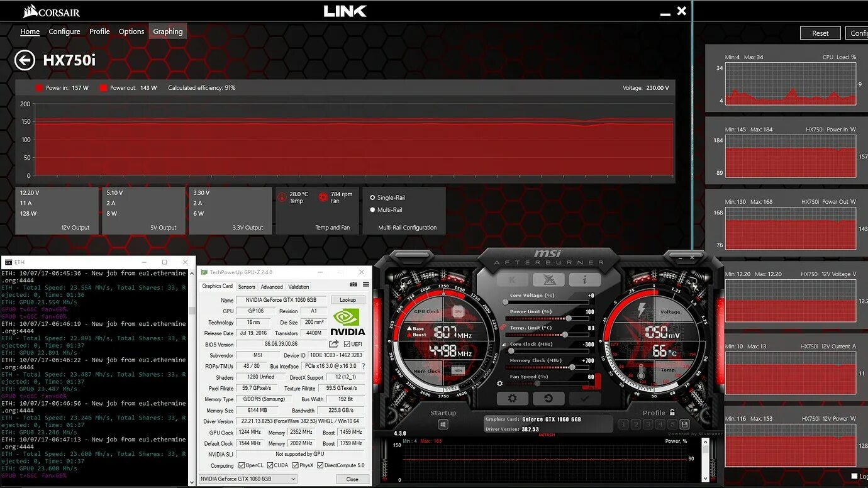Screen dimensions: 868x488
Task: Switch to Configure tab in Corsair Link
Action: tap(64, 31)
